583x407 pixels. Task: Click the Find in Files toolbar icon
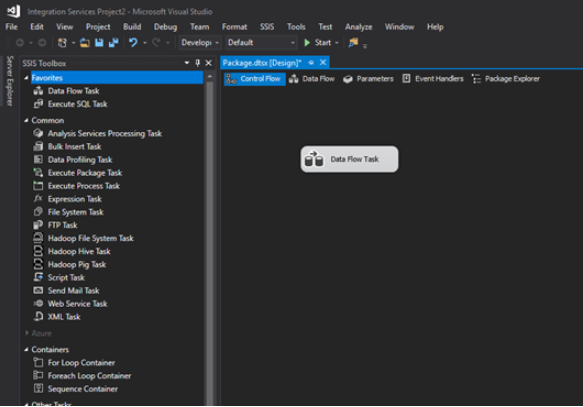(x=353, y=43)
